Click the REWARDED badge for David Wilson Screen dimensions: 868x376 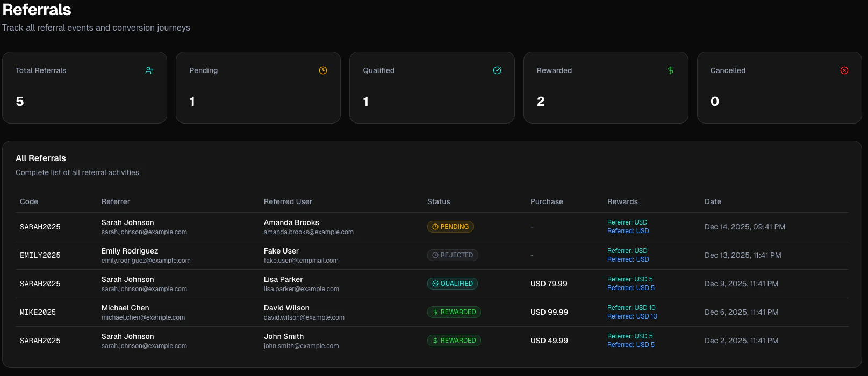[454, 312]
